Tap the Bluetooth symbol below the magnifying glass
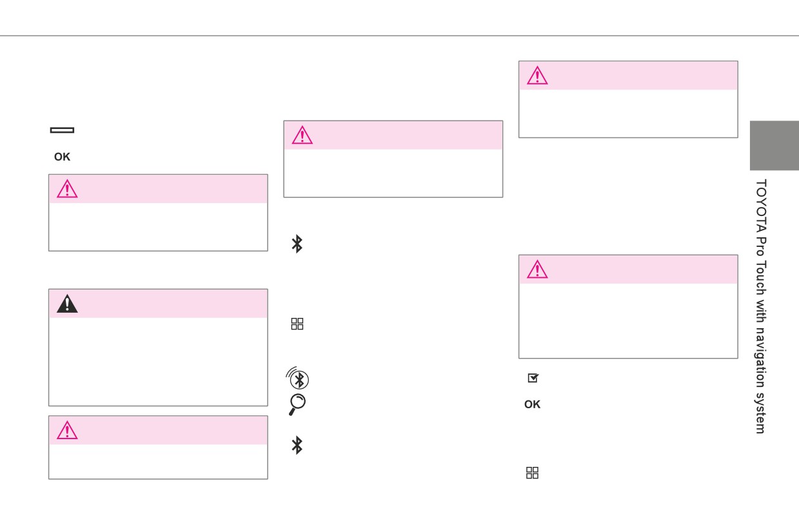Viewport: 799px width, 532px height. point(297,446)
